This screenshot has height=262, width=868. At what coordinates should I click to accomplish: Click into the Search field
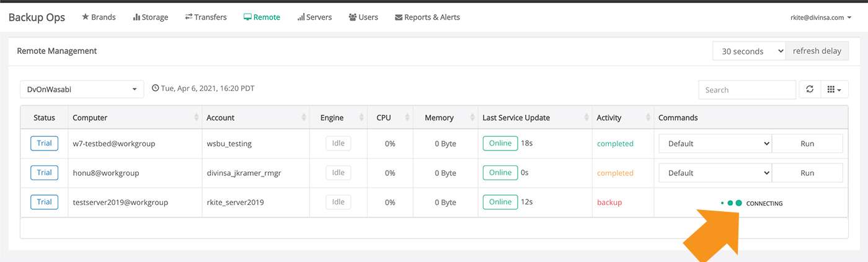coord(747,90)
